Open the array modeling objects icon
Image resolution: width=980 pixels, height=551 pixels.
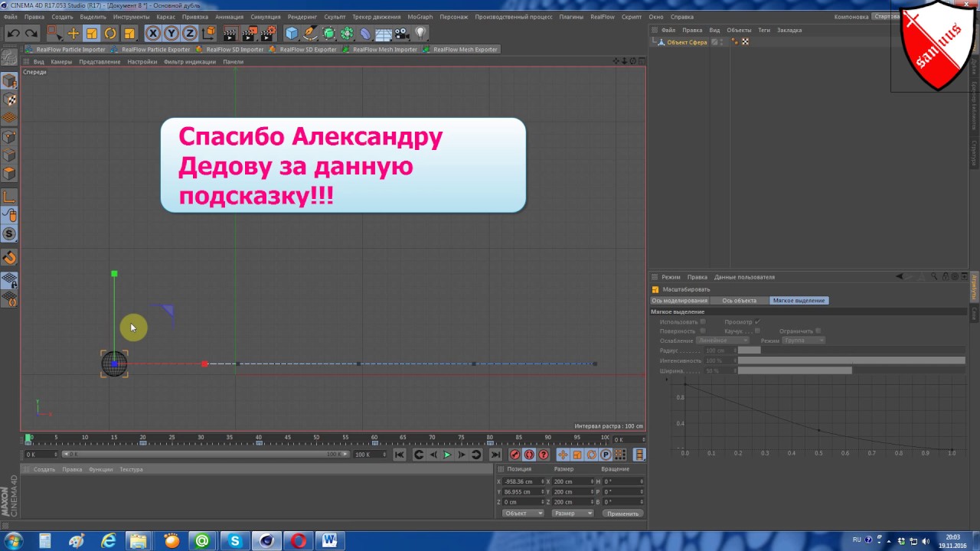pyautogui.click(x=347, y=33)
